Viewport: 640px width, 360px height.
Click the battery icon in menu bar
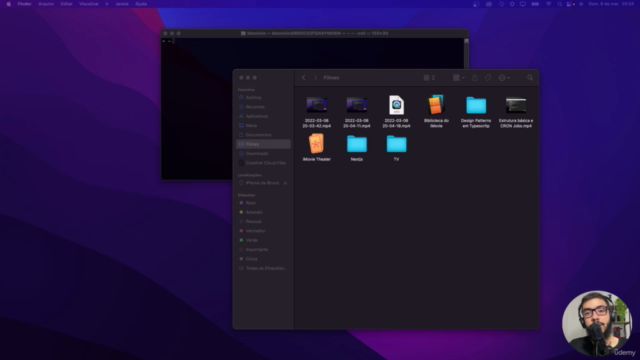click(535, 4)
